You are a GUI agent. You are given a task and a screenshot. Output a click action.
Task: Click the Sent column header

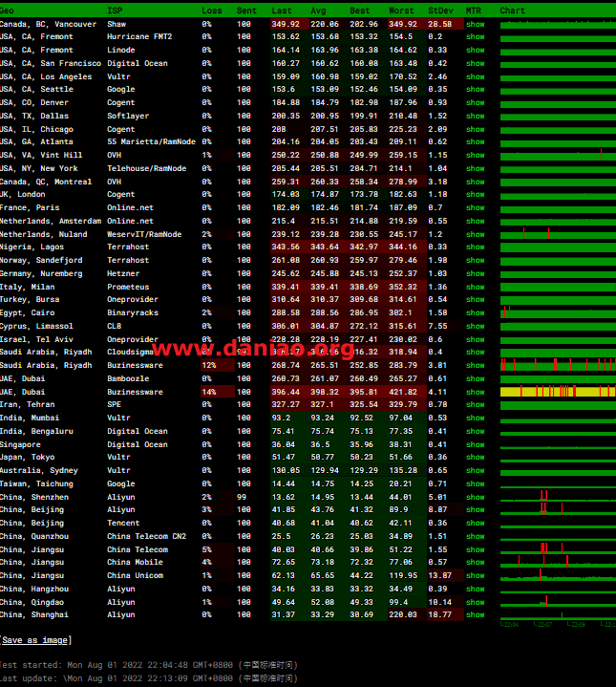click(x=246, y=11)
